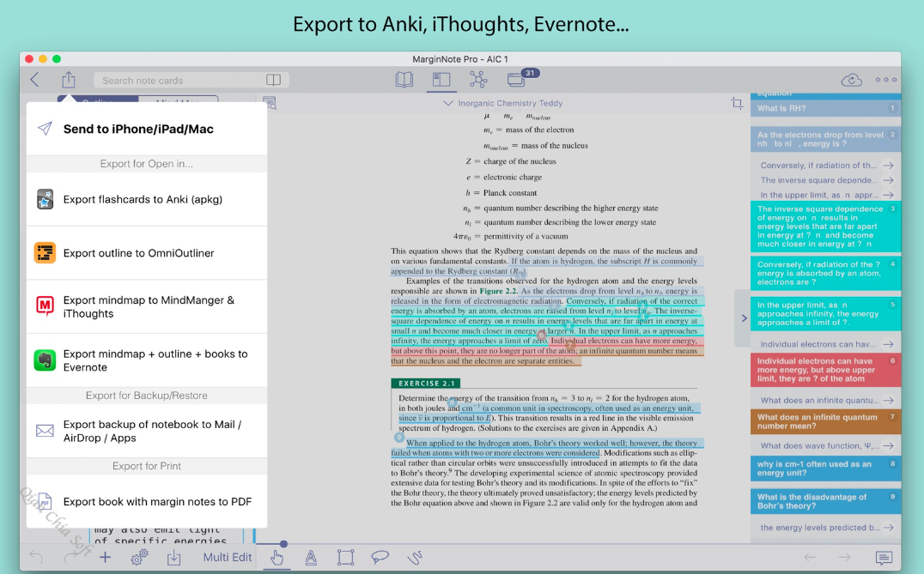This screenshot has height=574, width=924.
Task: Select the text highlight tool
Action: [311, 558]
